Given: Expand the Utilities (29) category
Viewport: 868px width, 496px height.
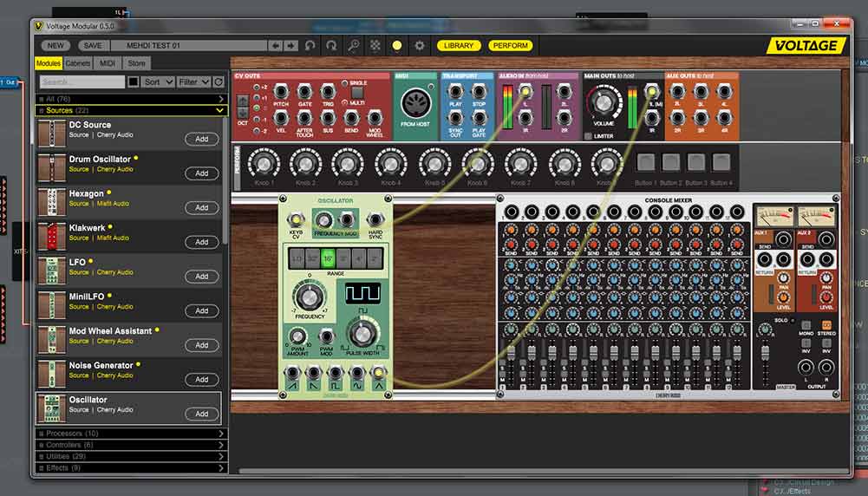Looking at the screenshot, I should [x=132, y=456].
